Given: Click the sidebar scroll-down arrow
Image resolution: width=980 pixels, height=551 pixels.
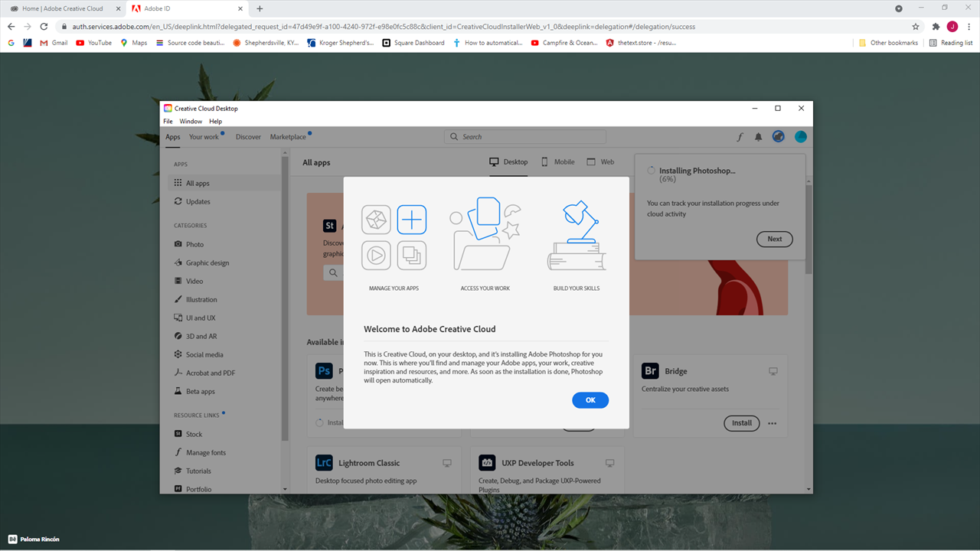Looking at the screenshot, I should pyautogui.click(x=286, y=489).
